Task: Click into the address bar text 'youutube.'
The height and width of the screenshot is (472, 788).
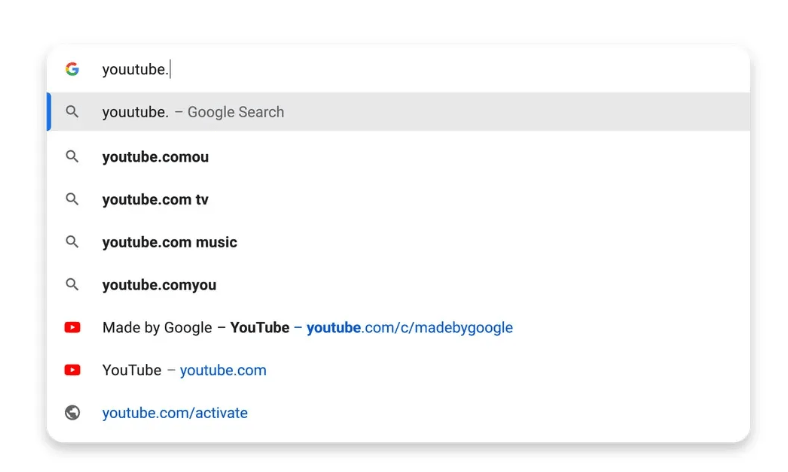Action: (x=135, y=69)
